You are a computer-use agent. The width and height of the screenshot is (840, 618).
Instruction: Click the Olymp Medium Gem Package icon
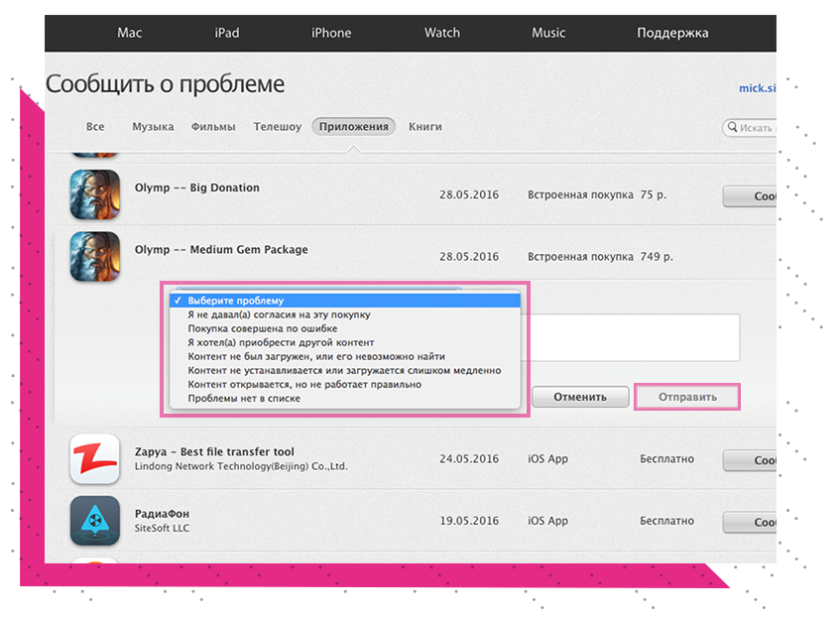tap(95, 257)
